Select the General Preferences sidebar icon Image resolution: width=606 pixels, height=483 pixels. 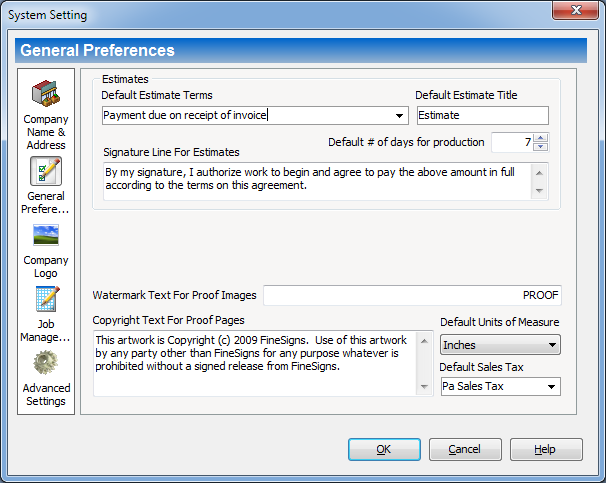click(x=46, y=172)
